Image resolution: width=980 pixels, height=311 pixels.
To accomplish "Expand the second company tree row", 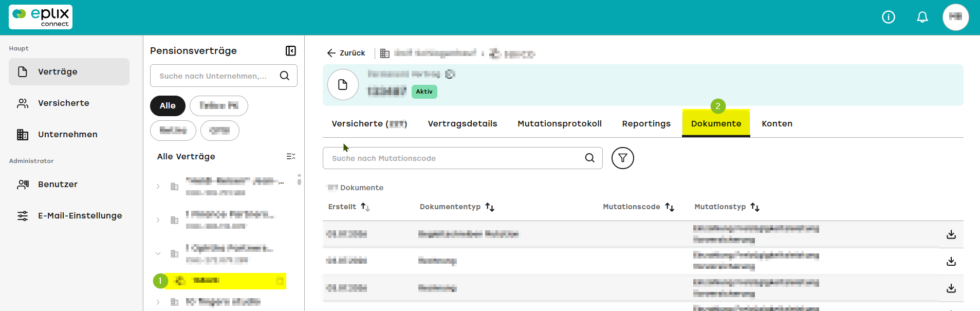I will [x=158, y=220].
